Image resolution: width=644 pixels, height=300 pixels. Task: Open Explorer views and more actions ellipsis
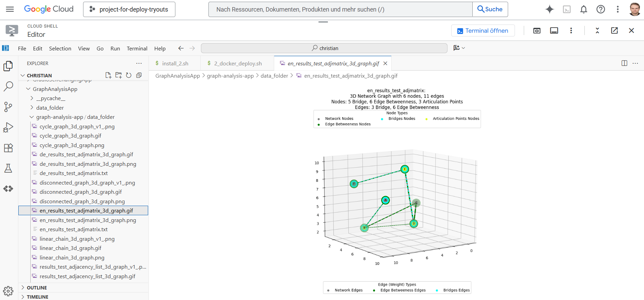coord(139,63)
